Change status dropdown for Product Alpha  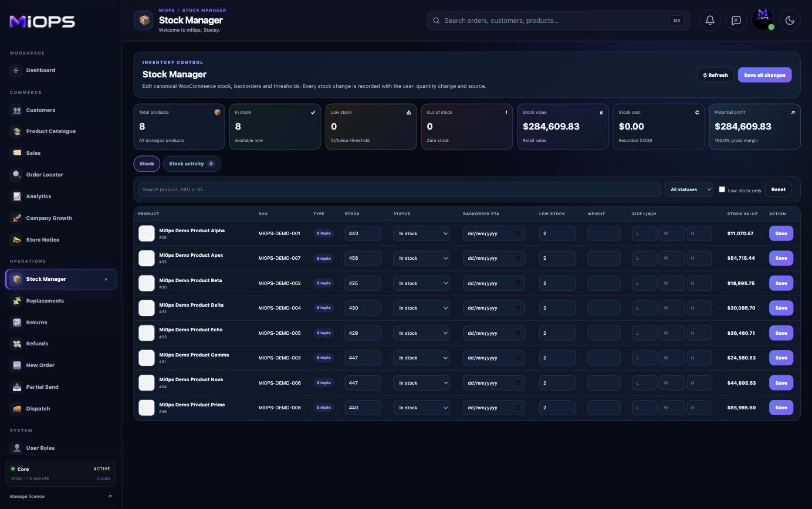(421, 233)
